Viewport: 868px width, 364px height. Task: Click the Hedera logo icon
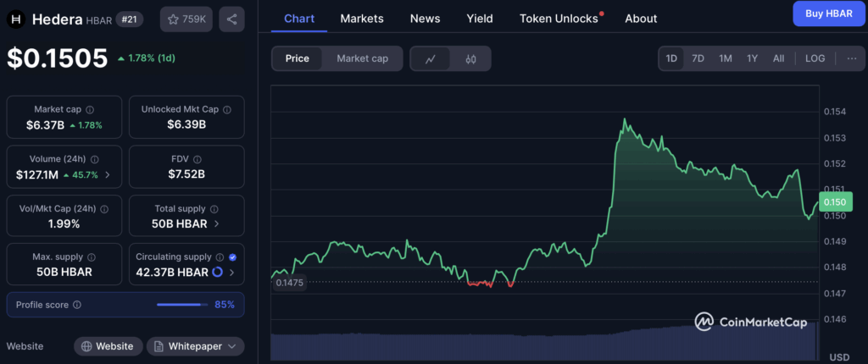coord(16,19)
